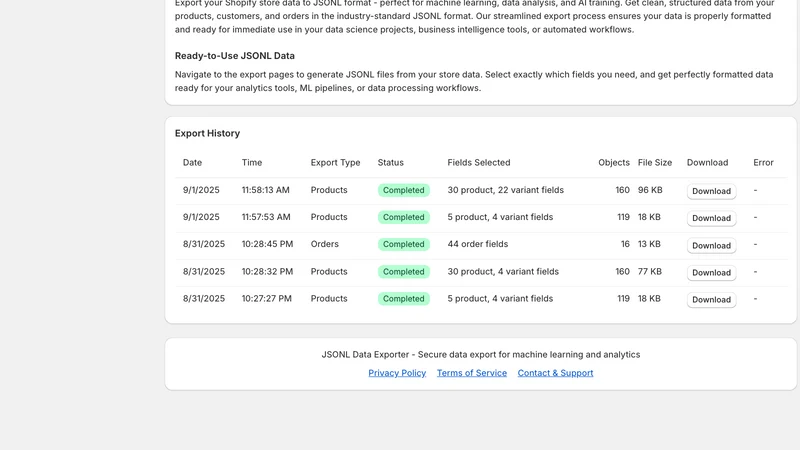Download the 10:27:27 PM Products export

coord(711,299)
